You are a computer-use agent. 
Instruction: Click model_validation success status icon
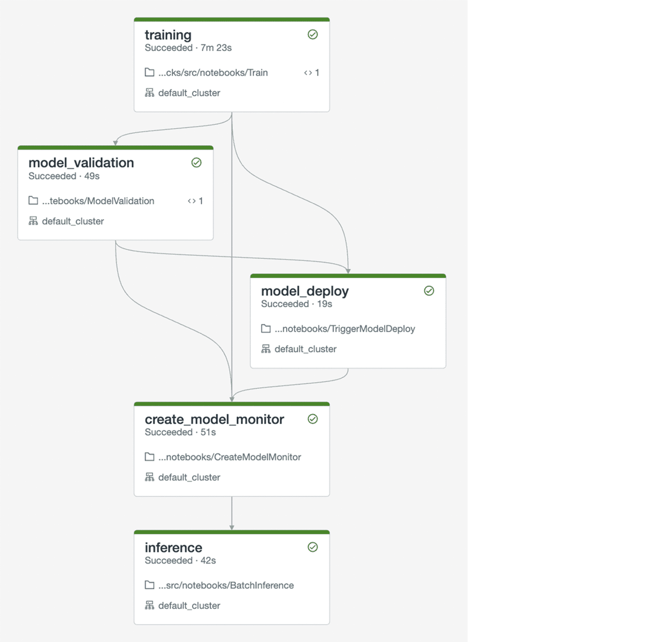pos(197,162)
